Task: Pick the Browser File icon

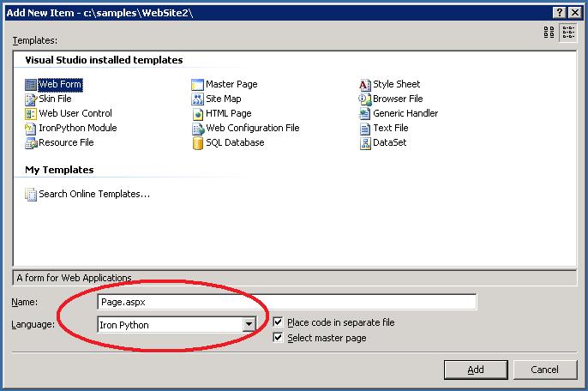Action: point(365,99)
